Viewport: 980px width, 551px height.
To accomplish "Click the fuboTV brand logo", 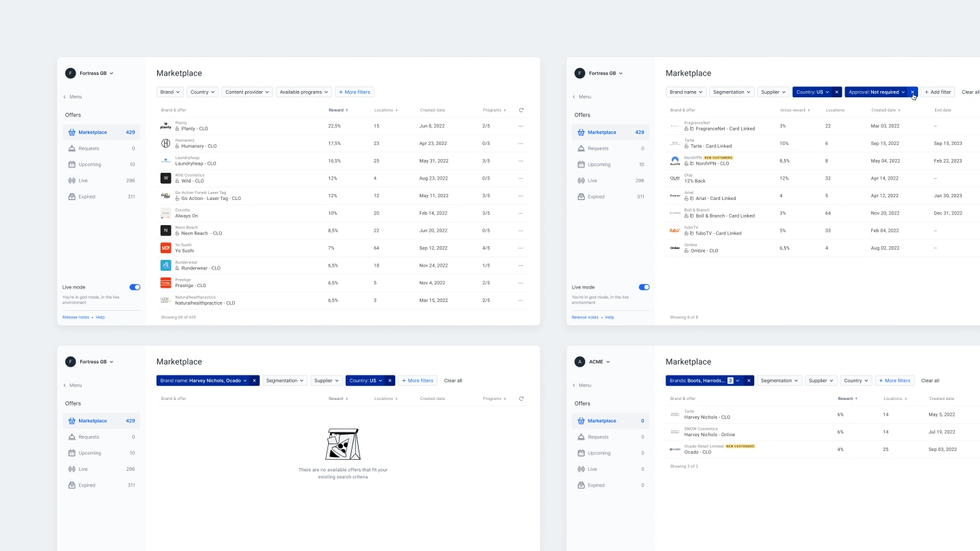I will click(675, 231).
